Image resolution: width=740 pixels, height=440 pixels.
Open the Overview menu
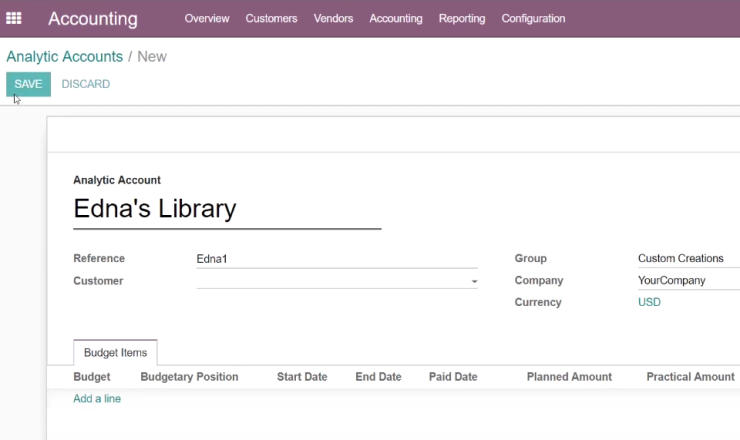tap(207, 18)
